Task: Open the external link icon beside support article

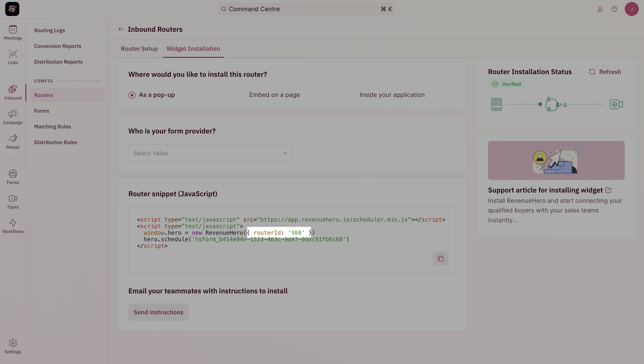Action: point(608,190)
